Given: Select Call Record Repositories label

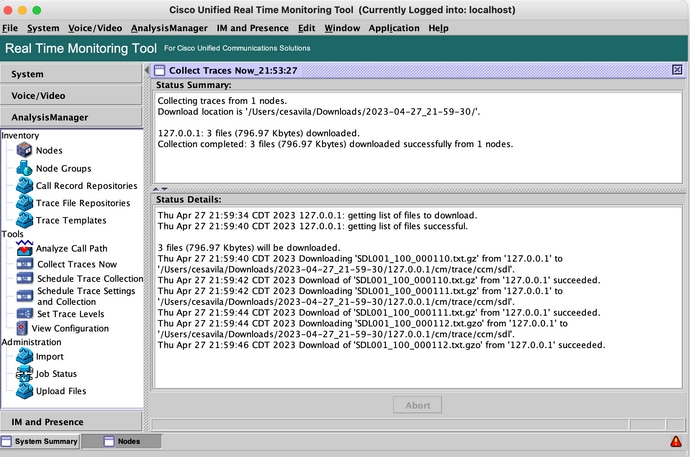Looking at the screenshot, I should pyautogui.click(x=87, y=186).
